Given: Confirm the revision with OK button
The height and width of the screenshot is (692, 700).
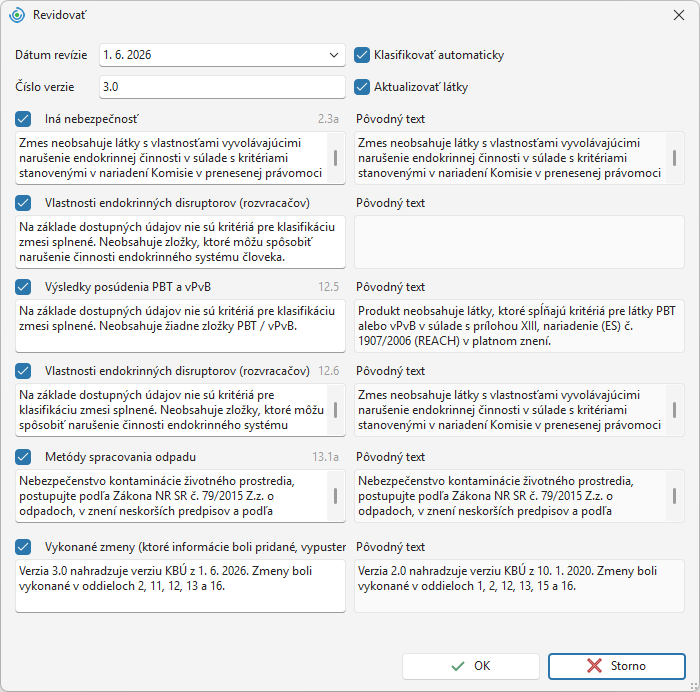Looking at the screenshot, I should click(471, 666).
